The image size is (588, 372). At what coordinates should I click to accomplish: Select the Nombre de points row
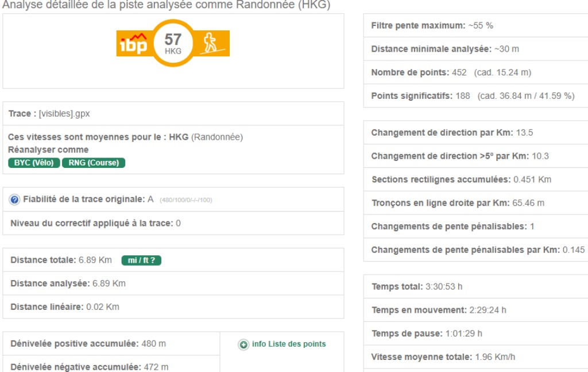coord(451,72)
